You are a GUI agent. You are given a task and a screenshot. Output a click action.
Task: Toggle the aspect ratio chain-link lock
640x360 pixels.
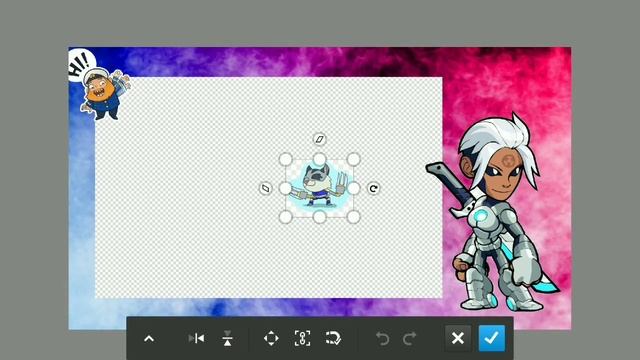click(x=302, y=338)
